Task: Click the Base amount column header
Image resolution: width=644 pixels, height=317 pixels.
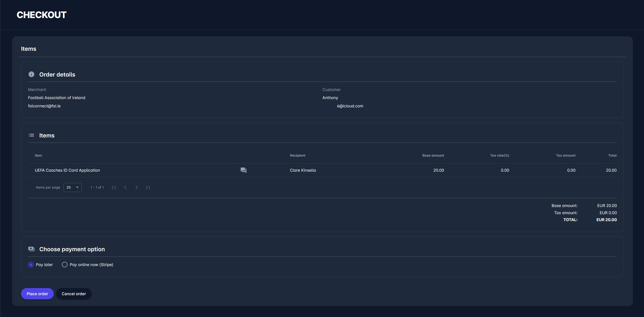Action: pyautogui.click(x=433, y=155)
